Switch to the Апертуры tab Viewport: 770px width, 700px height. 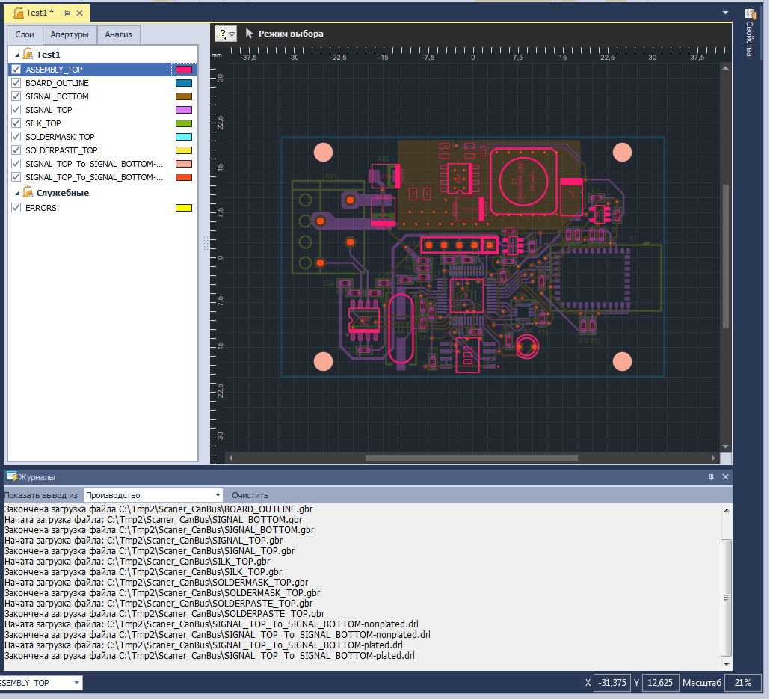point(70,34)
